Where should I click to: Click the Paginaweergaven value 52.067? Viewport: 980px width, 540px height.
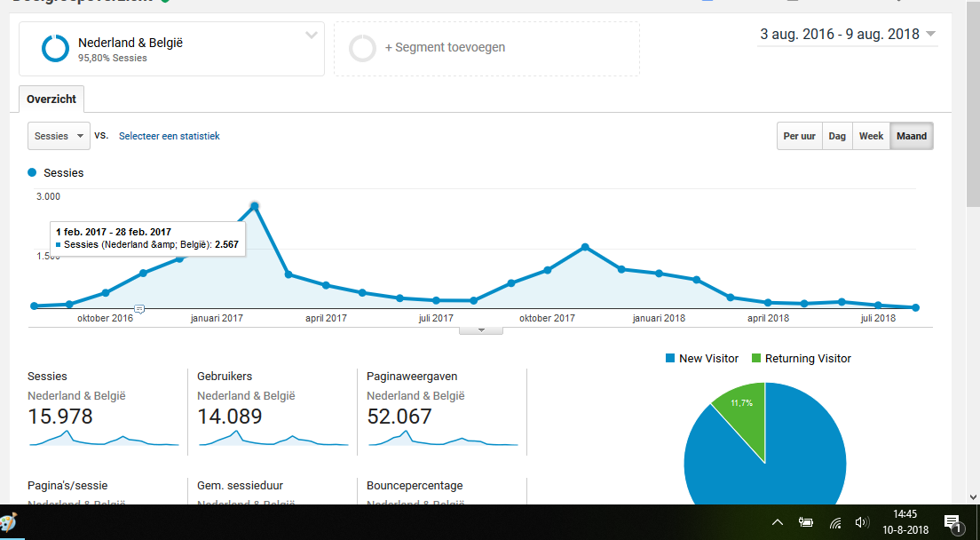[x=399, y=417]
